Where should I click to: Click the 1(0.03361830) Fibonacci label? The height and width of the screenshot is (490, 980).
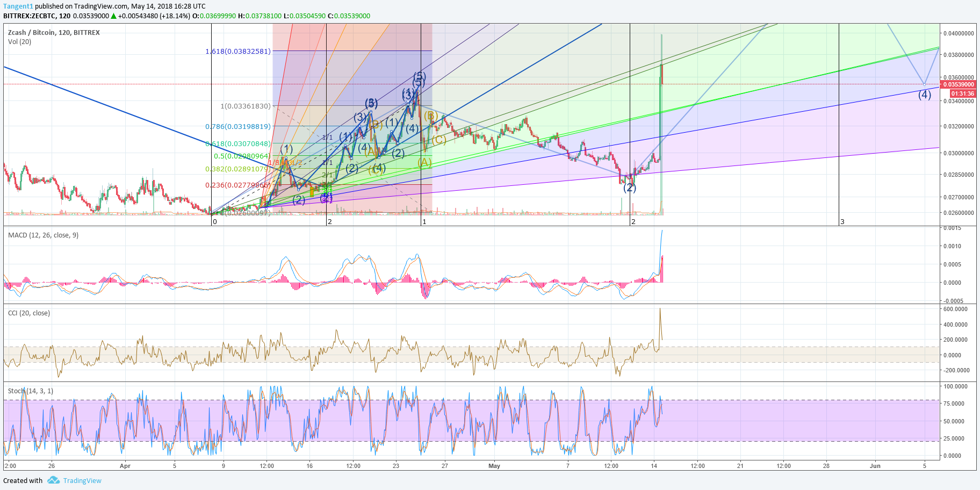point(246,106)
